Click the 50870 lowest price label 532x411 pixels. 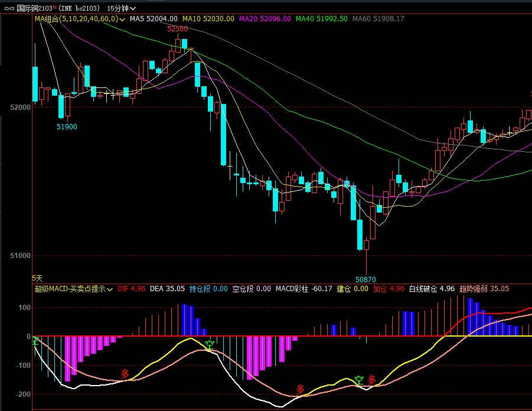coord(365,280)
